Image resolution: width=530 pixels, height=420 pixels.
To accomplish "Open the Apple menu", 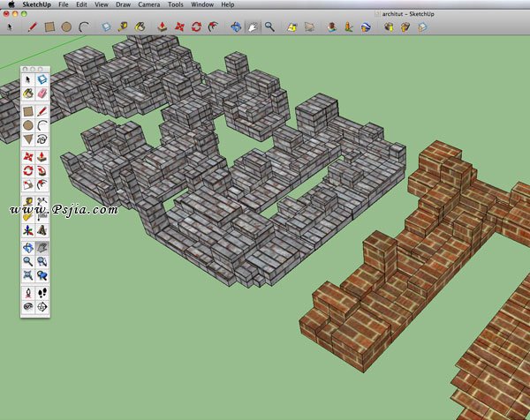I will click(10, 4).
